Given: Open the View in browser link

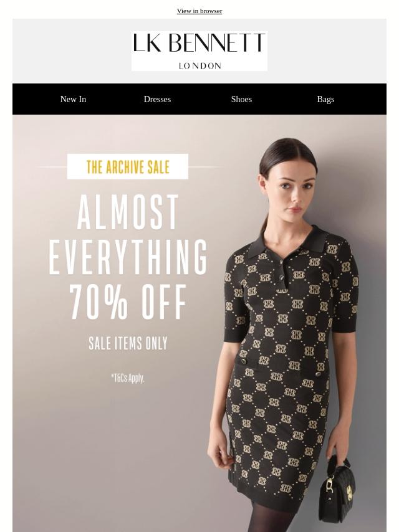Looking at the screenshot, I should (199, 11).
